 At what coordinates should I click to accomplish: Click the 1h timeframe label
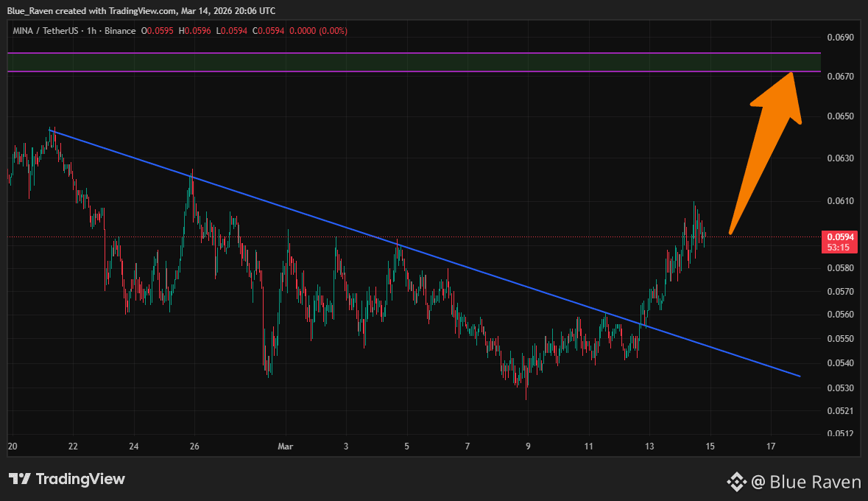point(91,31)
